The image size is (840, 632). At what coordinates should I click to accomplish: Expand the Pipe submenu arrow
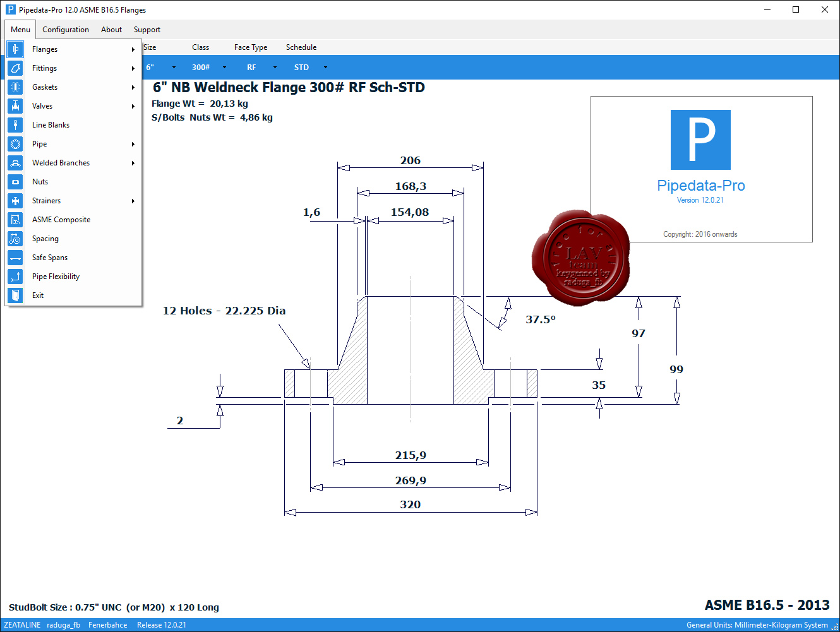(x=133, y=144)
